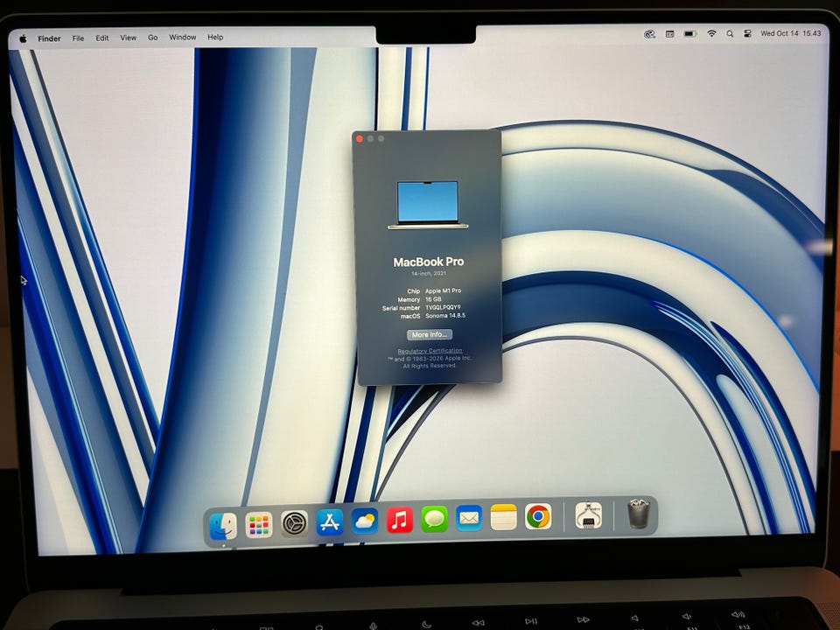This screenshot has width=840, height=630.
Task: Click the dock icon beside the Trash
Action: (588, 515)
